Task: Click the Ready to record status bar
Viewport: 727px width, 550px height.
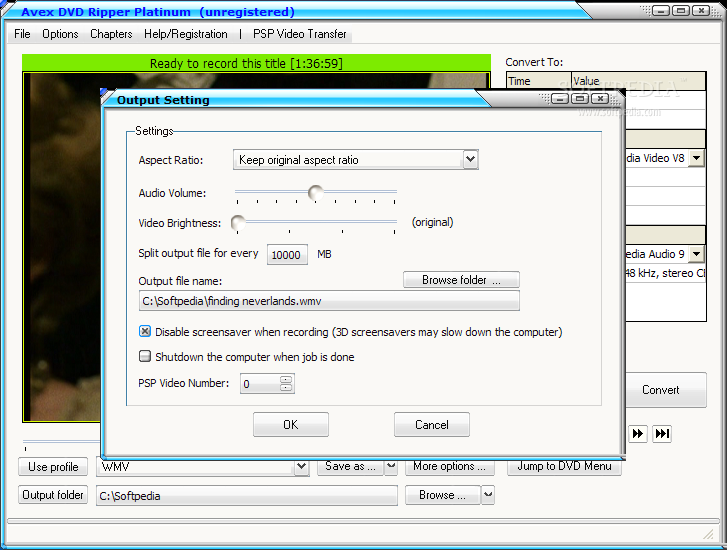Action: (256, 63)
